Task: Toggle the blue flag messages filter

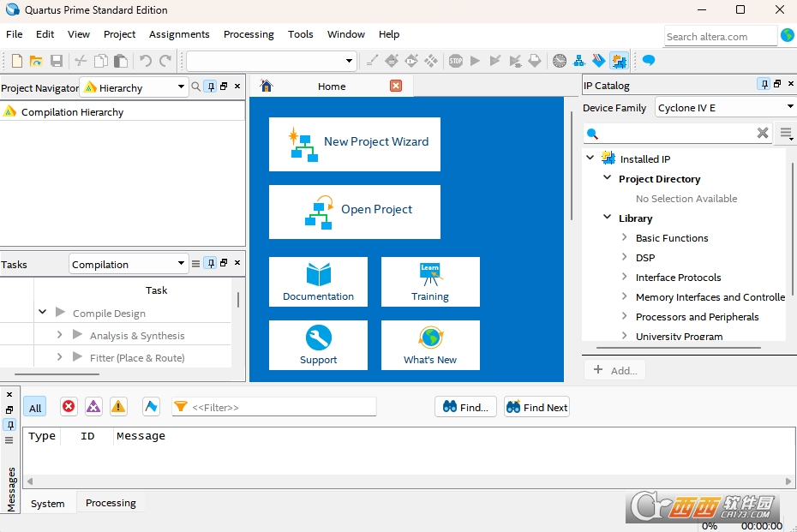Action: click(151, 406)
